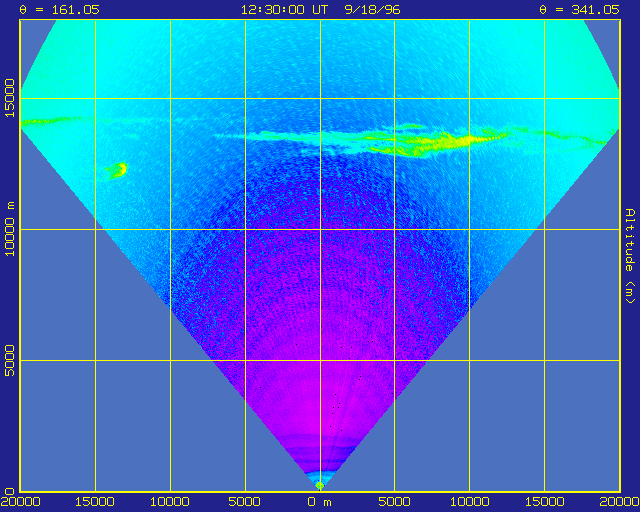The image size is (640, 512).
Task: Click the isolated green-yellow cloud blob
Action: coord(117,170)
